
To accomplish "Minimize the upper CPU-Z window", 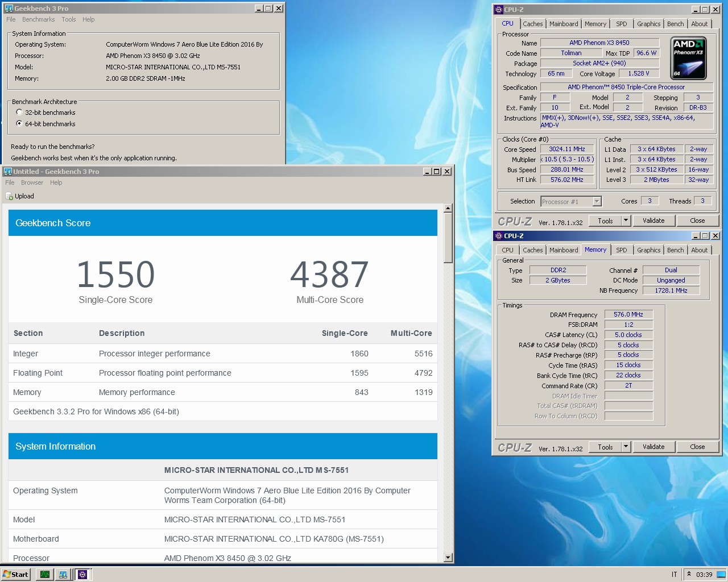I will 696,10.
